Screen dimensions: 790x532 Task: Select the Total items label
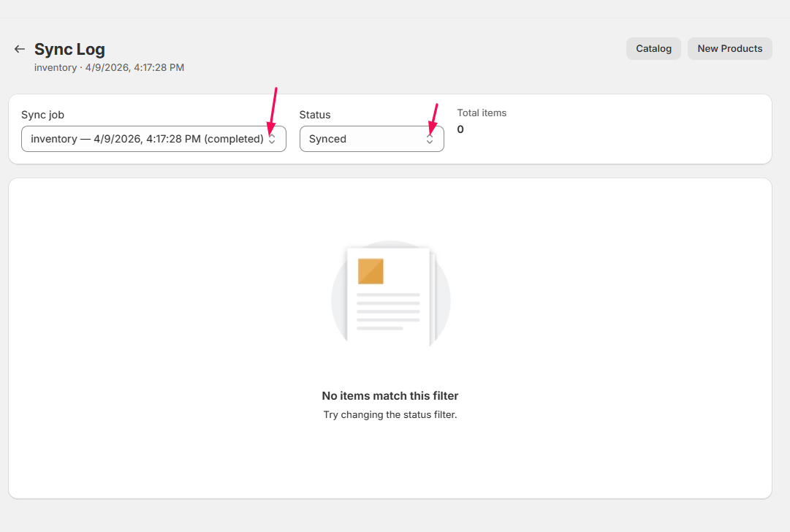[x=482, y=113]
